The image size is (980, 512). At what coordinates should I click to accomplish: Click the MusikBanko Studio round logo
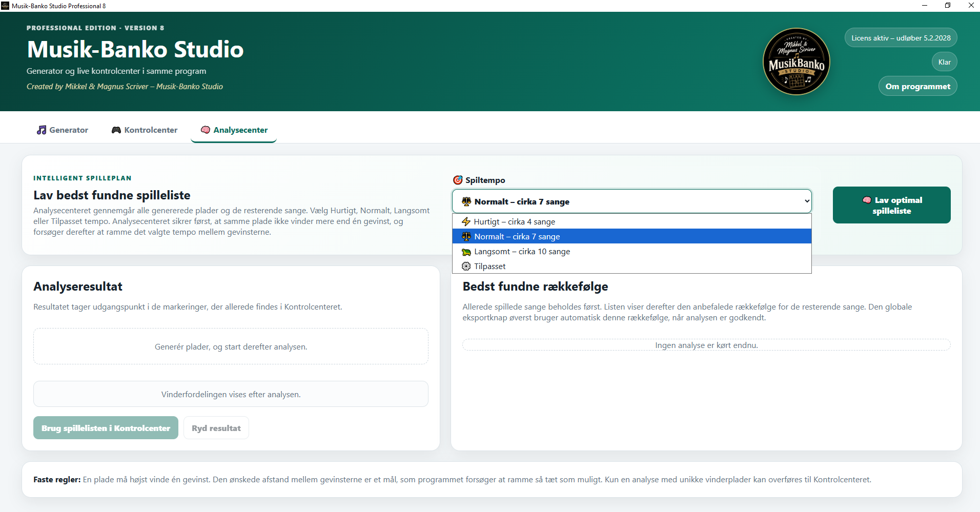click(796, 62)
